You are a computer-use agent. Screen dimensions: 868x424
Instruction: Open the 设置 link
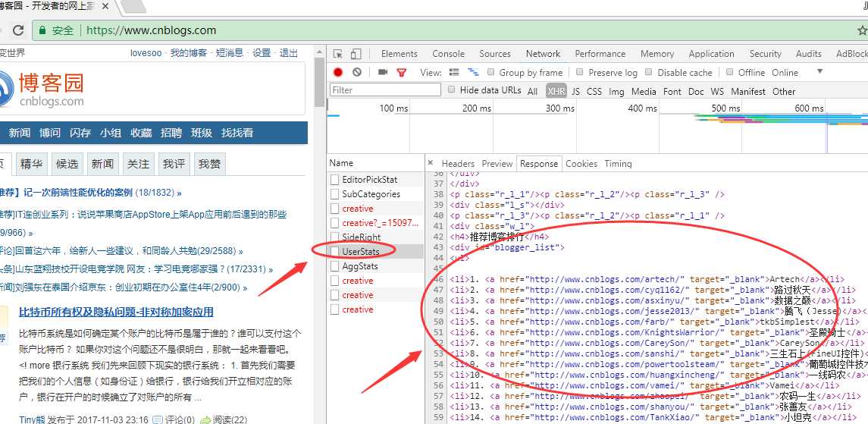(x=262, y=53)
